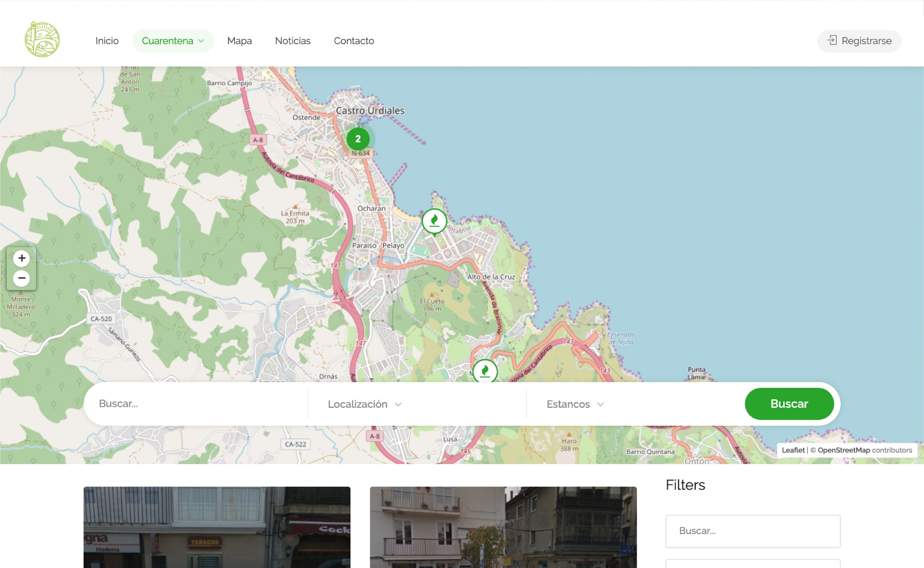
Task: Open the cluster marker labeled 2
Action: coord(358,139)
